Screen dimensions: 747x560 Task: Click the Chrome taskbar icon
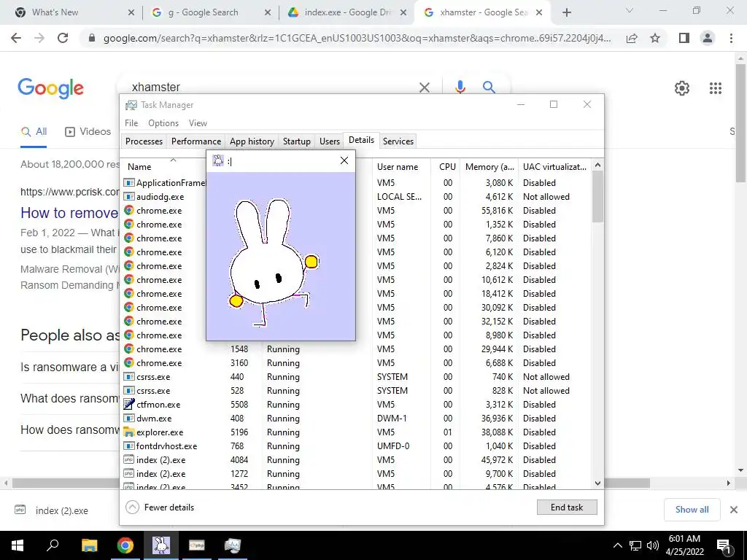pos(125,545)
